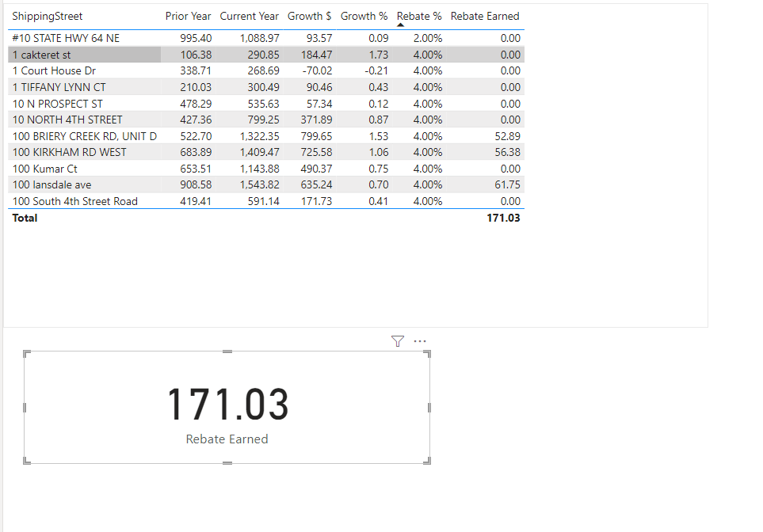
Task: Select the '10 NORTH 4TH STREET' row
Action: tap(266, 120)
